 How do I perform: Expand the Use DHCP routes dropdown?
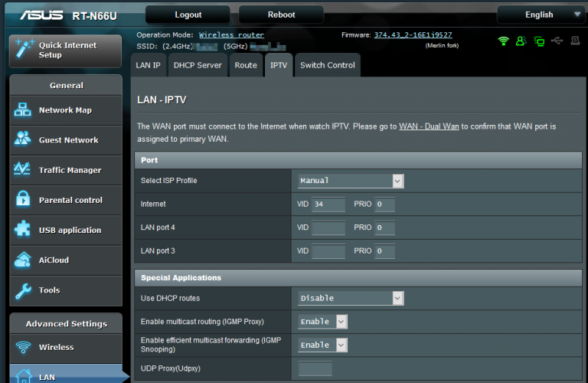pos(350,298)
